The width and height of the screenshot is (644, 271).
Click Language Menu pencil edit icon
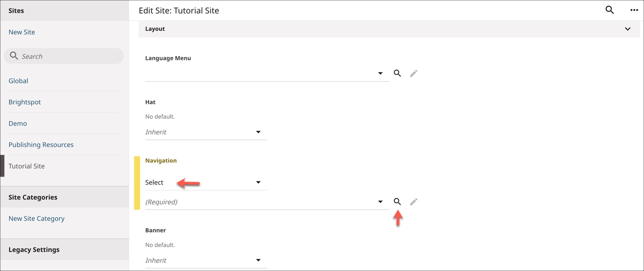(413, 73)
